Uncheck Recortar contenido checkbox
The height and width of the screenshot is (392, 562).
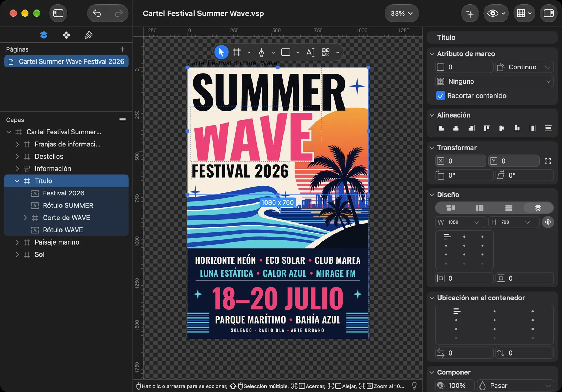(440, 95)
